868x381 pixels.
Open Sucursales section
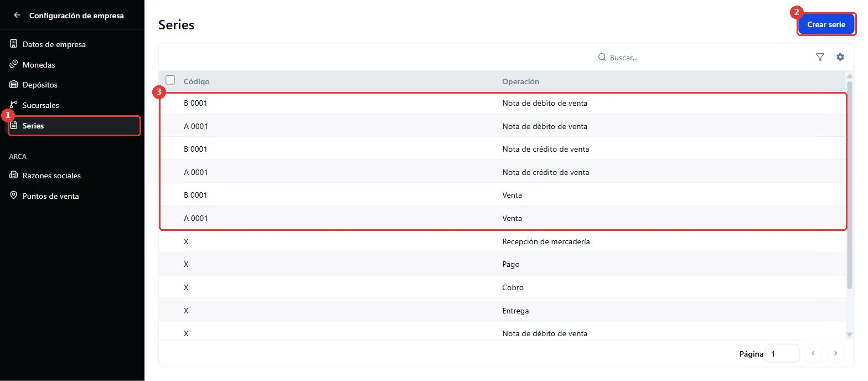point(72,105)
